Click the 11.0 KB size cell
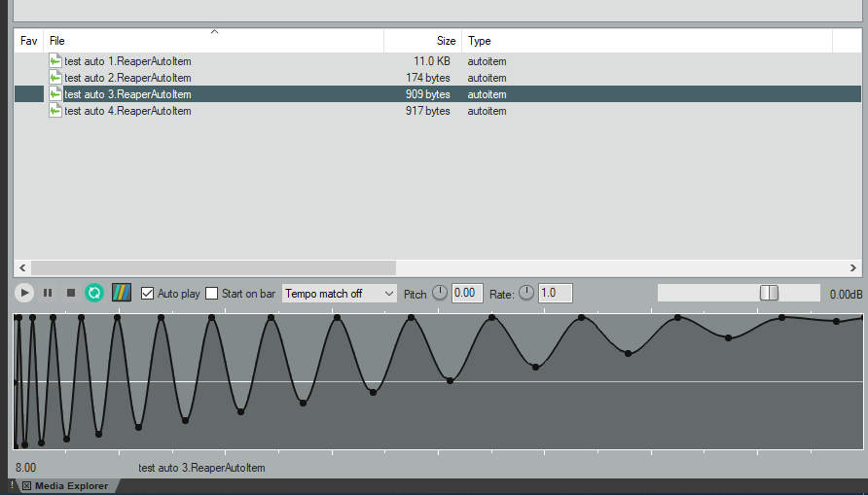Image resolution: width=868 pixels, height=495 pixels. tap(432, 61)
